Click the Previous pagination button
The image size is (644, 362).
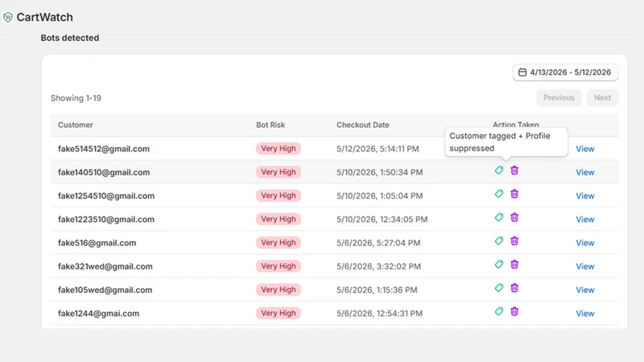pos(559,97)
